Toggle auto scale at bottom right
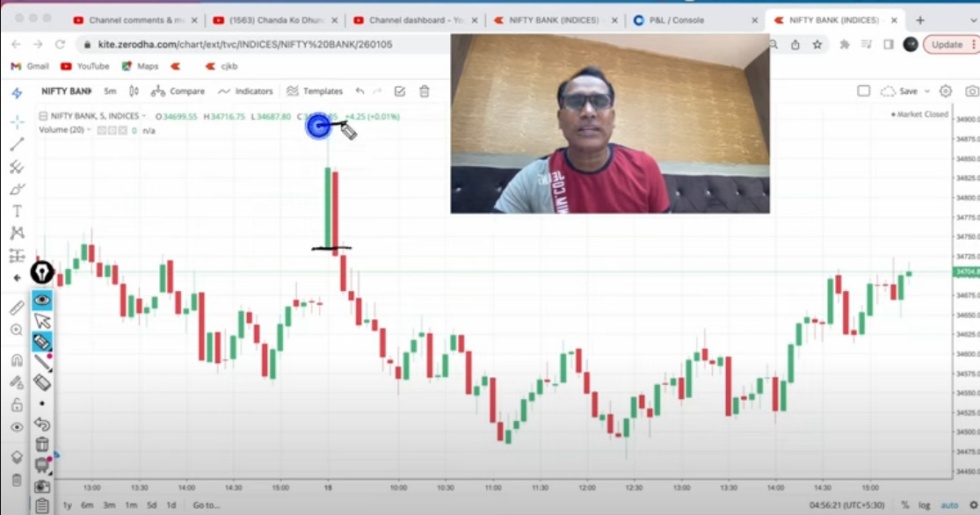 [x=949, y=505]
